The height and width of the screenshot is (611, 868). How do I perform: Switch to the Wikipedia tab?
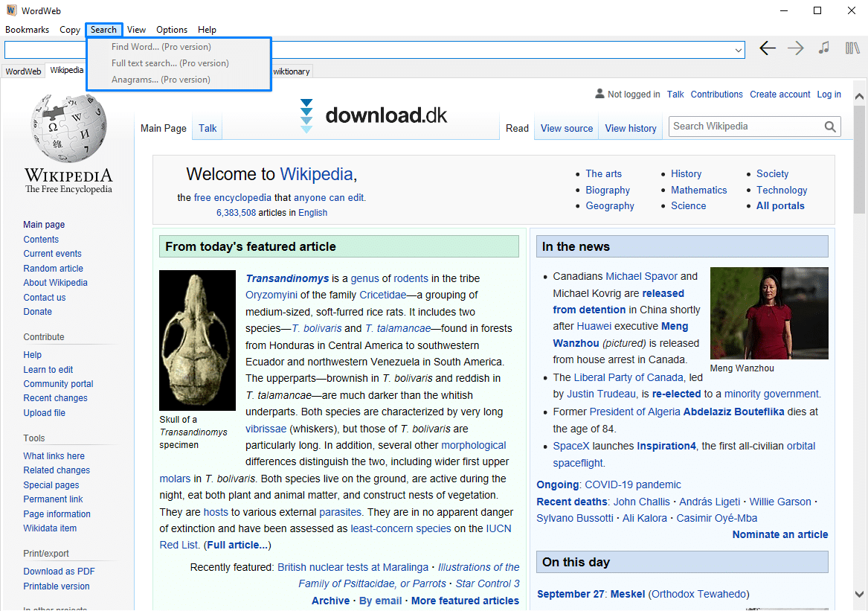[66, 71]
